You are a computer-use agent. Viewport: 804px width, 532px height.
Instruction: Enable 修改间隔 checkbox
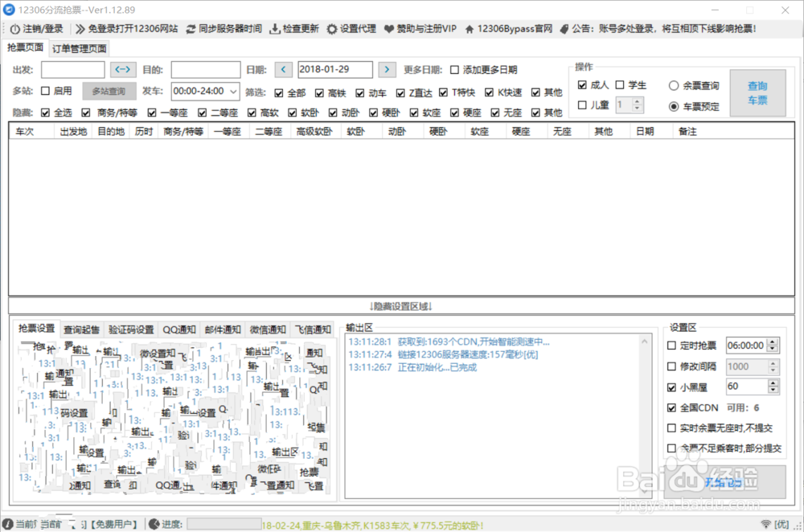tap(671, 366)
